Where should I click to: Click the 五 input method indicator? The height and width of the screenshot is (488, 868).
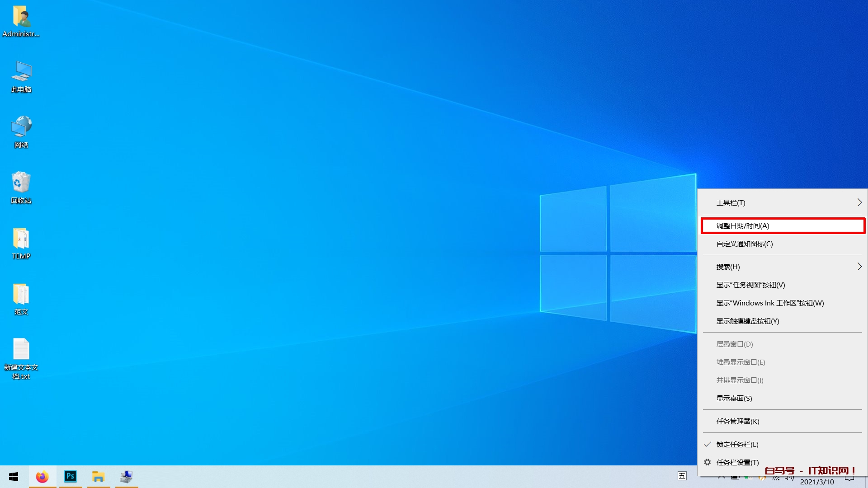tap(682, 476)
